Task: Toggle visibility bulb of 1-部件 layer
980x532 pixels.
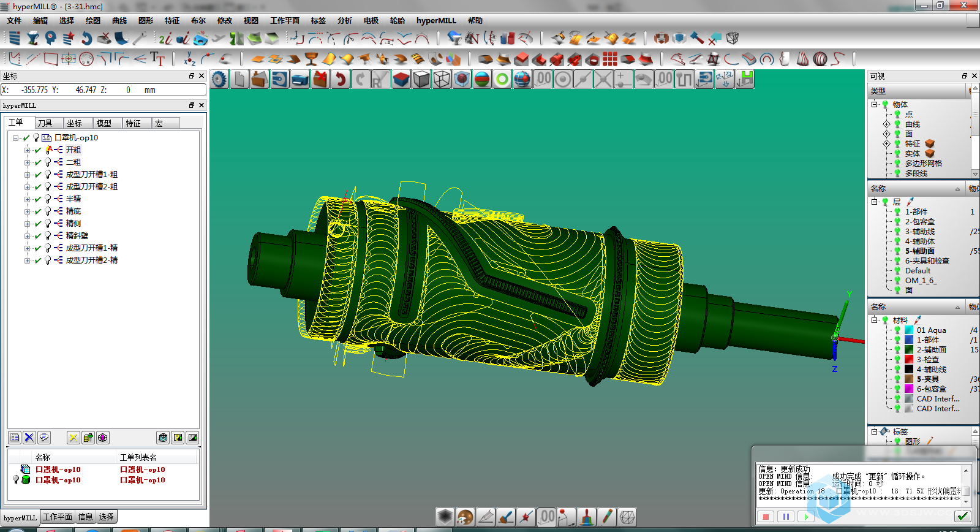Action: click(x=897, y=211)
